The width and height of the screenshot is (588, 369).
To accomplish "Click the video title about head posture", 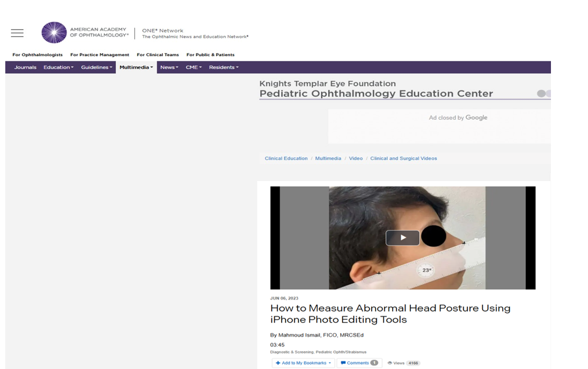I will pyautogui.click(x=390, y=314).
